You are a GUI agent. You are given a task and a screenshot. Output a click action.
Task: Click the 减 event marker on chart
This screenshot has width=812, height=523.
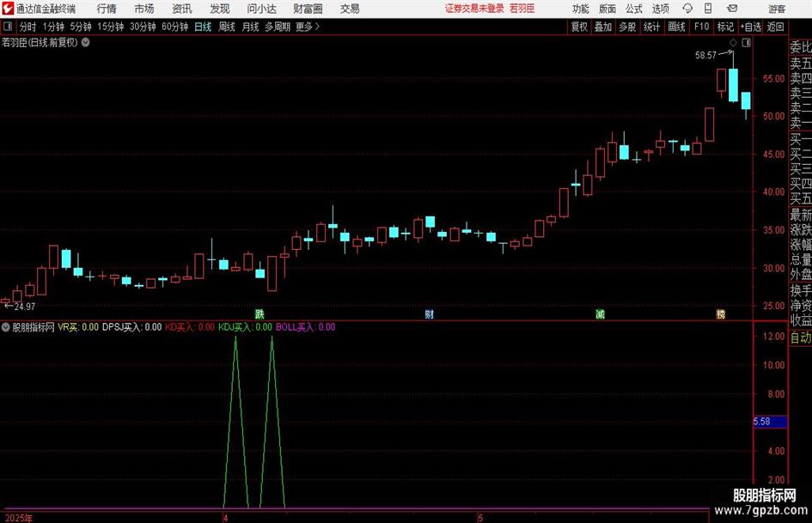(600, 314)
